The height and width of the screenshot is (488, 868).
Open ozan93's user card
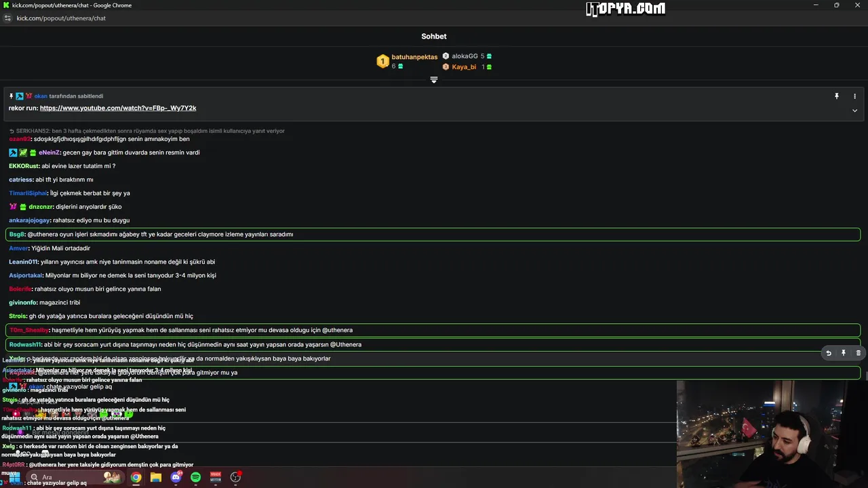tap(20, 139)
